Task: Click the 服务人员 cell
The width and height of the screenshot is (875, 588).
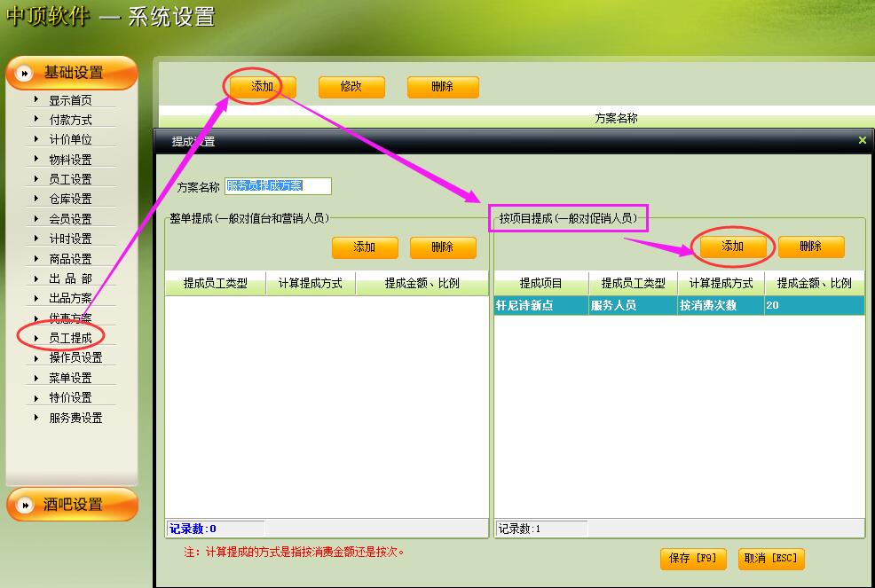Action: [634, 305]
